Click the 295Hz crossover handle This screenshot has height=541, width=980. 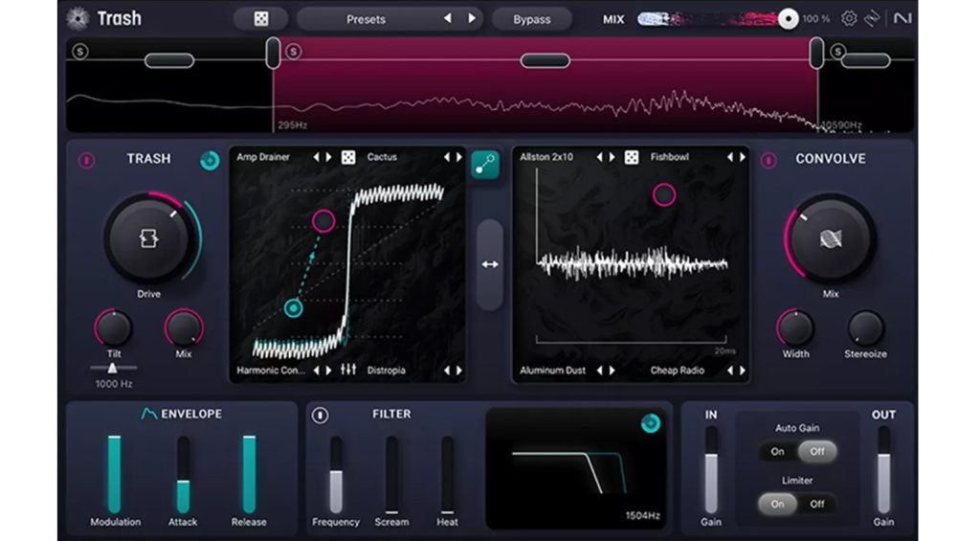(x=273, y=54)
